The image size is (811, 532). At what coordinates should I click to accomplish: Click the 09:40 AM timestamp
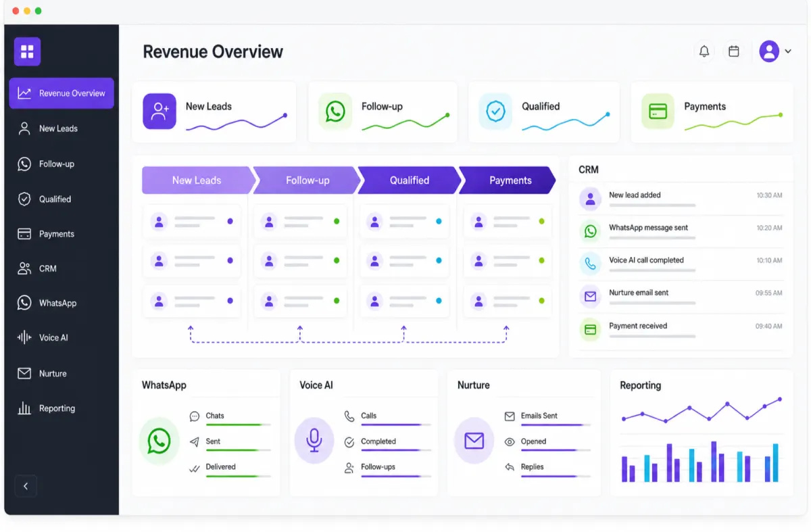tap(769, 326)
